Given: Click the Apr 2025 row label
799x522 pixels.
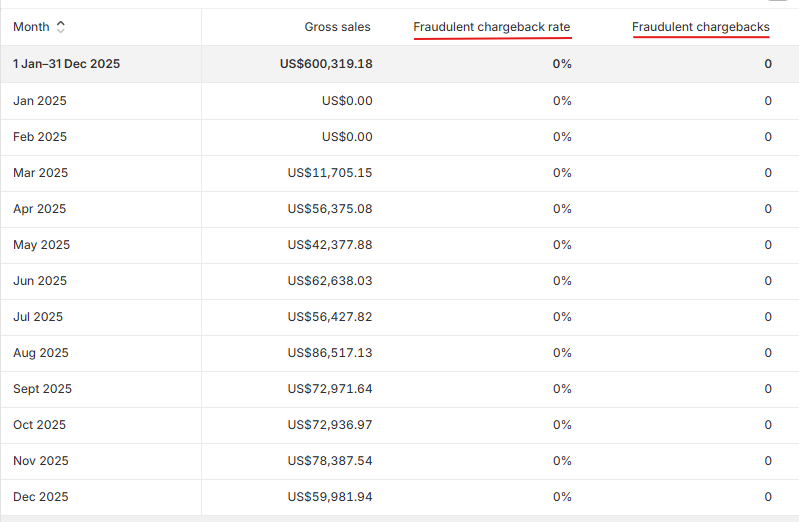Looking at the screenshot, I should click(40, 209).
